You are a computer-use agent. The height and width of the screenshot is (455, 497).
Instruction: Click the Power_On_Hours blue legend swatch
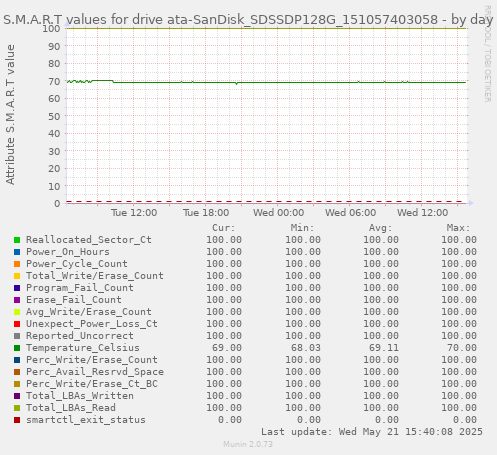click(x=17, y=252)
